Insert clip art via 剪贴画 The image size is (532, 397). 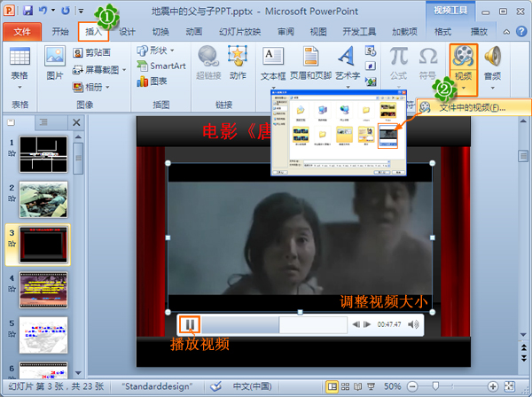point(92,52)
